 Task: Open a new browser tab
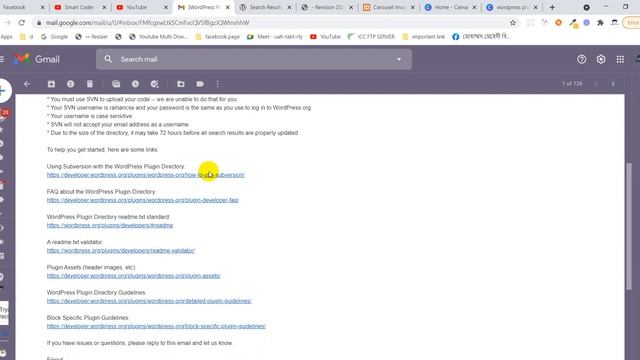[552, 7]
